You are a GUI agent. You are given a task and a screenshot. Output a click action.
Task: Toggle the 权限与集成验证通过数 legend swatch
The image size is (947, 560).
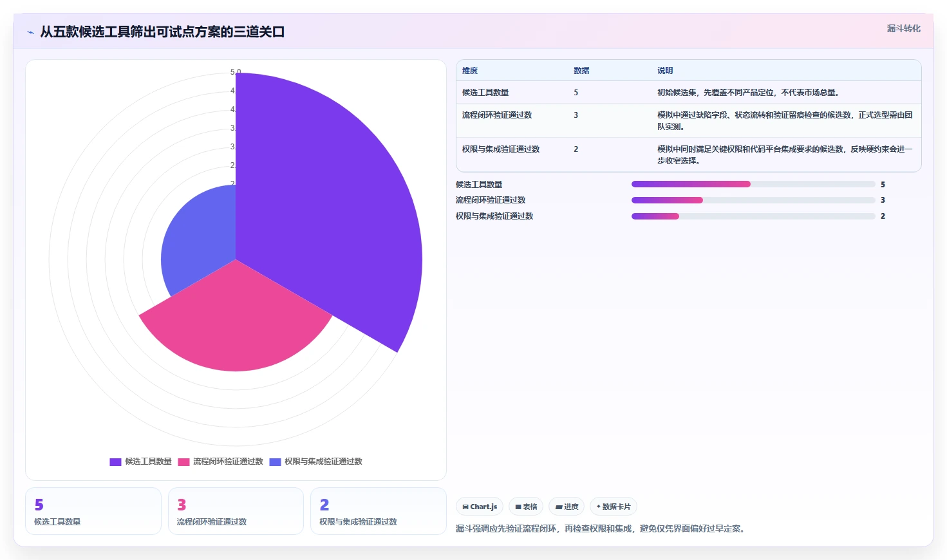click(x=275, y=462)
